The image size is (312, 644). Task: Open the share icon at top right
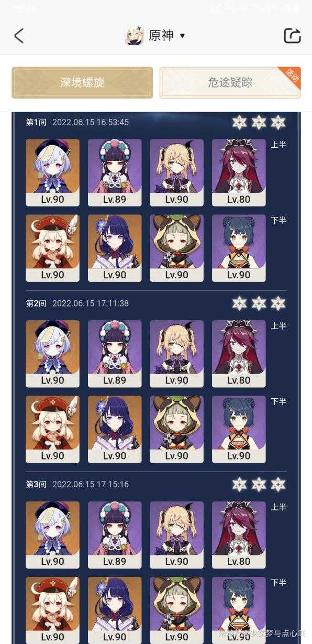[x=292, y=36]
